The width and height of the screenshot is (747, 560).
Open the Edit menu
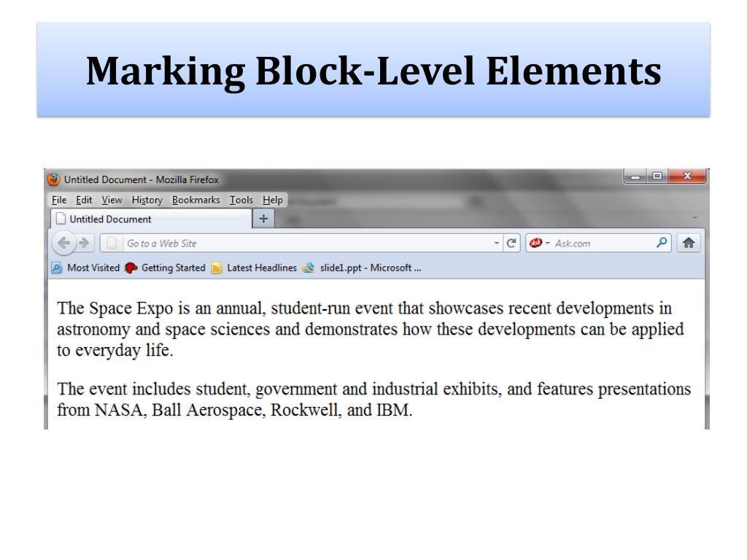coord(84,200)
